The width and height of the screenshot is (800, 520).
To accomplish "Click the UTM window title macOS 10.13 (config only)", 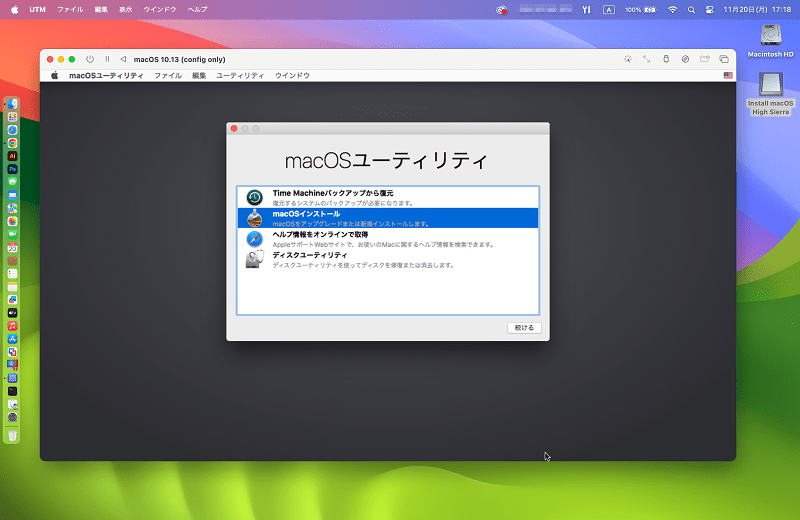I will click(x=179, y=59).
